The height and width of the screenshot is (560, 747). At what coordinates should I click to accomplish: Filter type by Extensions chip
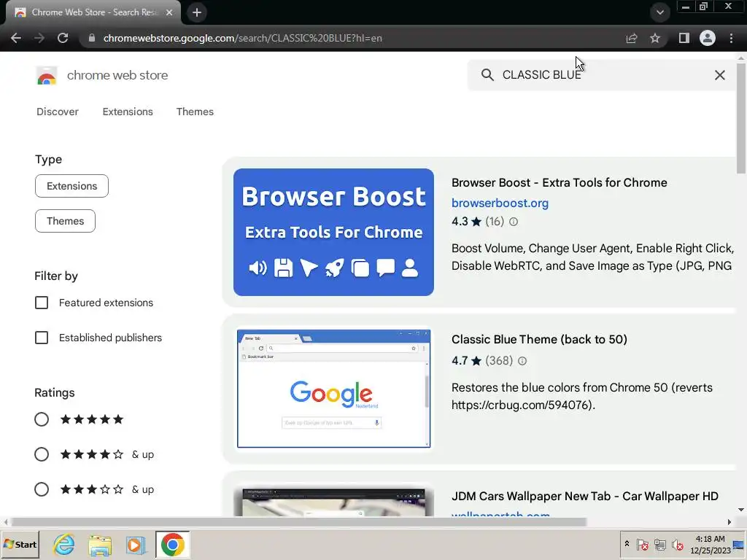(x=72, y=186)
